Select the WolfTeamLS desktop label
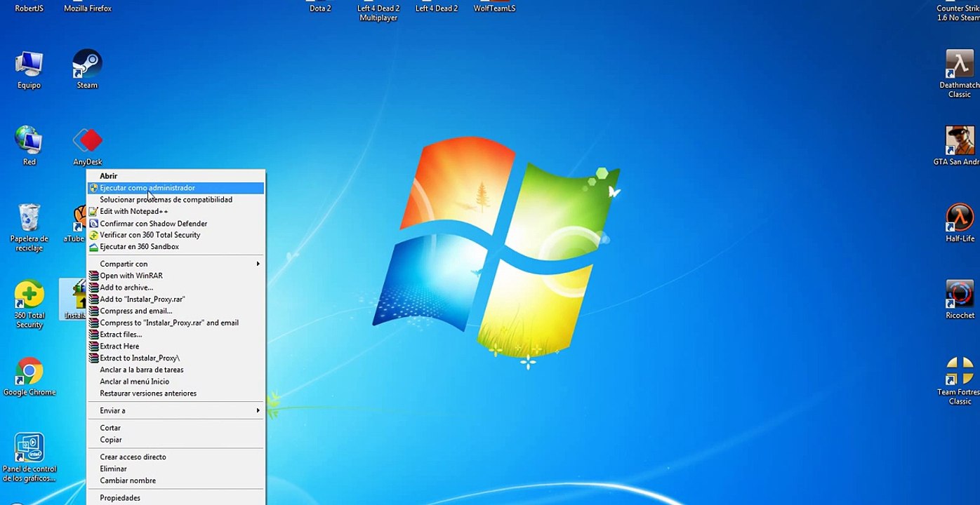980x505 pixels. pos(494,8)
